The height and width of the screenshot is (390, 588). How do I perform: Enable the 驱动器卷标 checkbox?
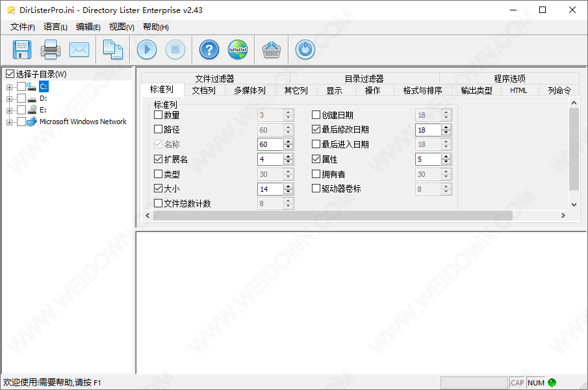316,188
